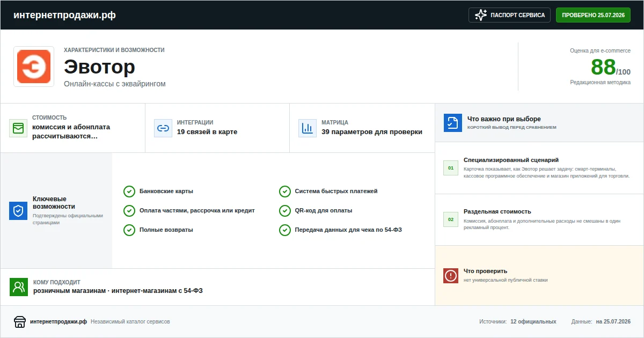Viewport: 644px width, 338px height.
Task: Click the checkmark beside Передача данных для чека
Action: coord(285,230)
